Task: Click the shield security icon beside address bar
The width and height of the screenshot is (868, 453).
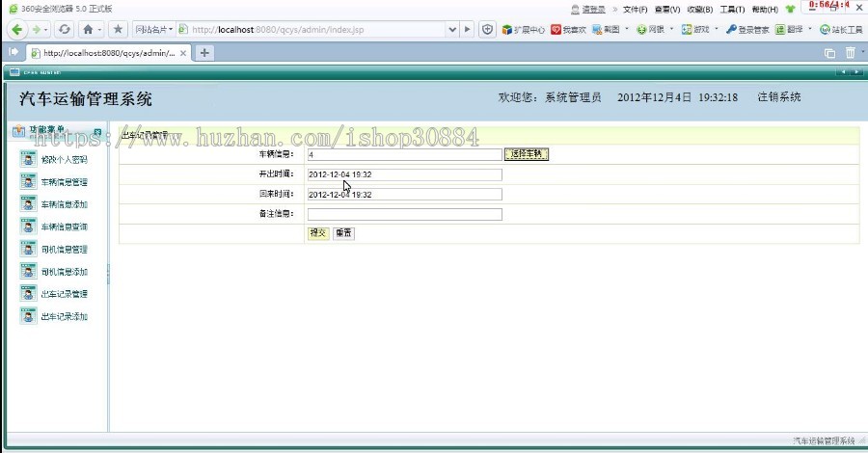Action: (487, 29)
